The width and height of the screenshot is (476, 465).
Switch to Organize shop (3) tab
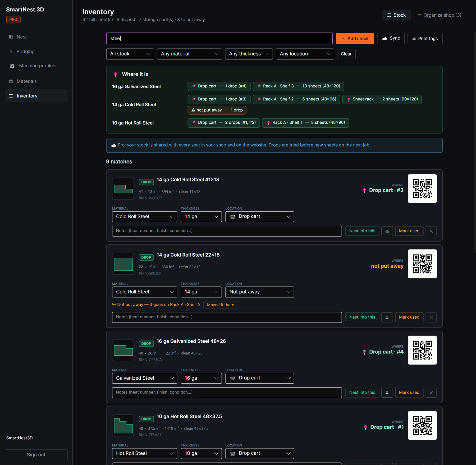click(x=439, y=15)
